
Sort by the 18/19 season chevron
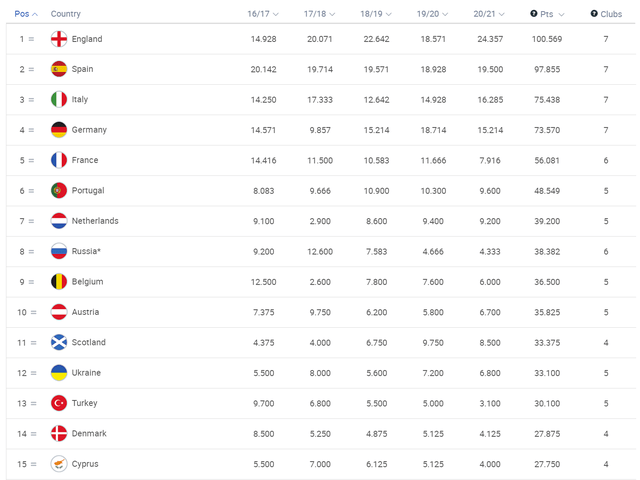pos(389,14)
